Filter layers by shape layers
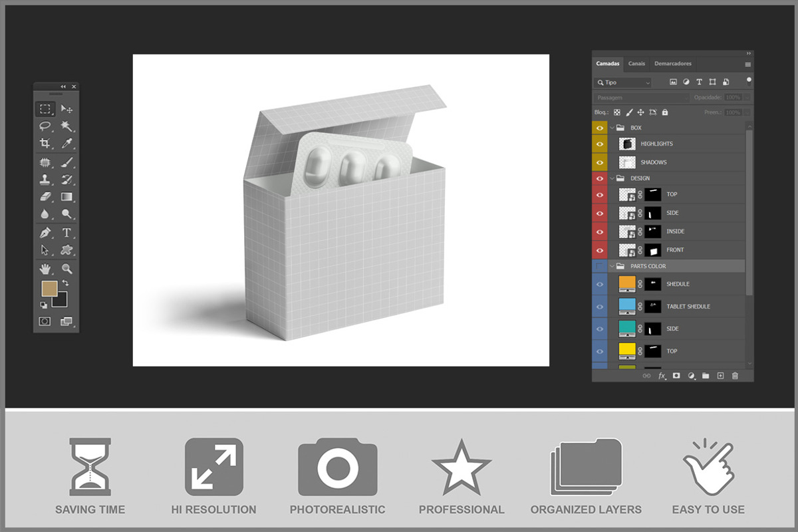This screenshot has height=532, width=798. point(712,82)
